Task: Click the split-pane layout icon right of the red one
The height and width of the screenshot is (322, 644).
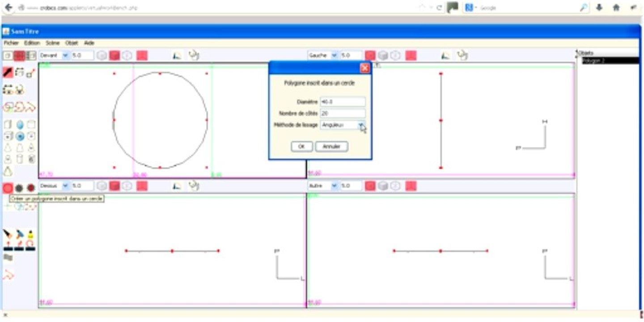Action: click(x=31, y=56)
